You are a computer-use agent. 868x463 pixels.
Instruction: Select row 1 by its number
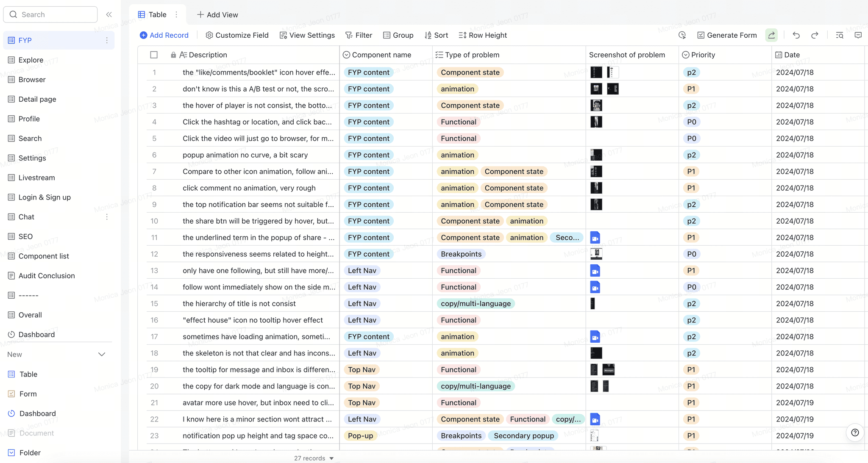[154, 72]
